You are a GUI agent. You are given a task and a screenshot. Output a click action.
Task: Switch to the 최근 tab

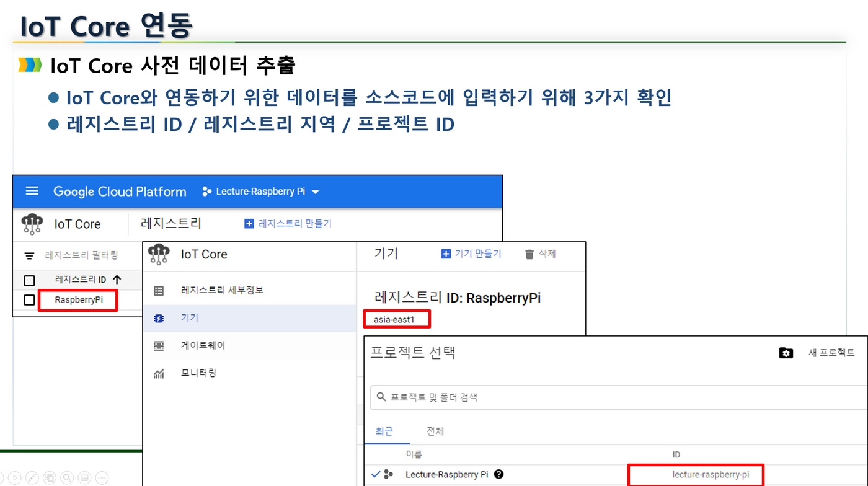pyautogui.click(x=384, y=431)
